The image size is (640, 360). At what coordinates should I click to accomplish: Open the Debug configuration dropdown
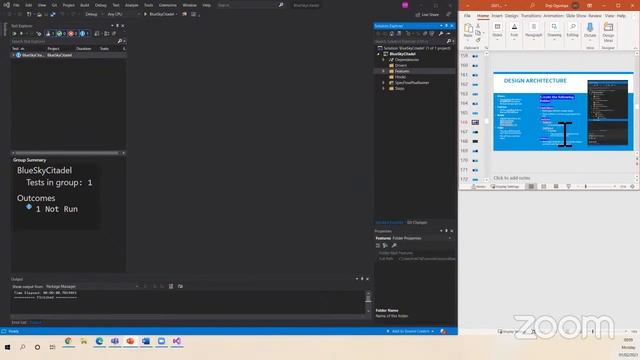coord(93,14)
